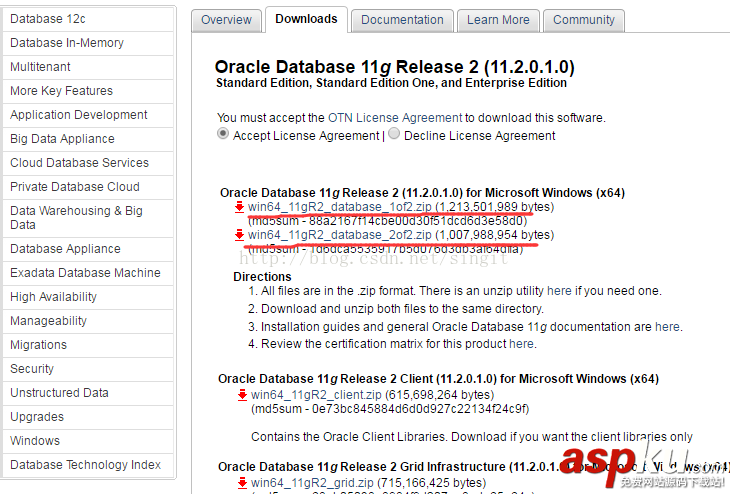Select Decline License Agreement radio button
730x494 pixels.
click(x=394, y=134)
